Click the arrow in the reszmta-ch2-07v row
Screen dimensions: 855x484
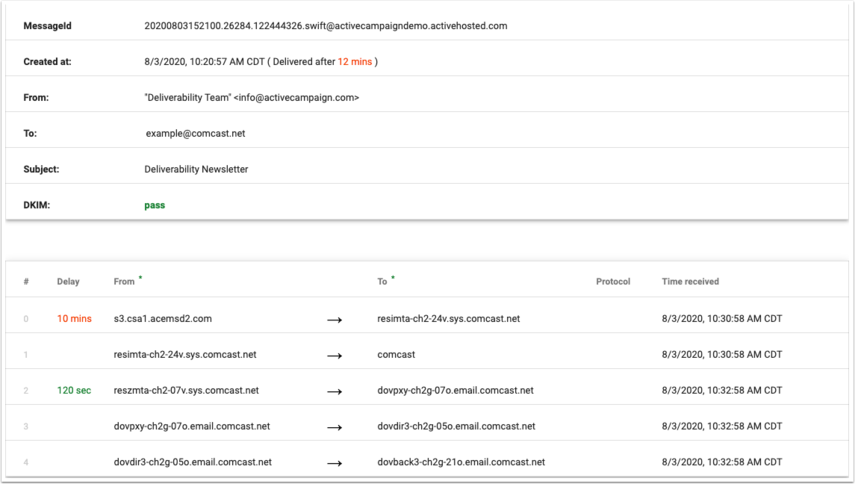[x=334, y=391]
